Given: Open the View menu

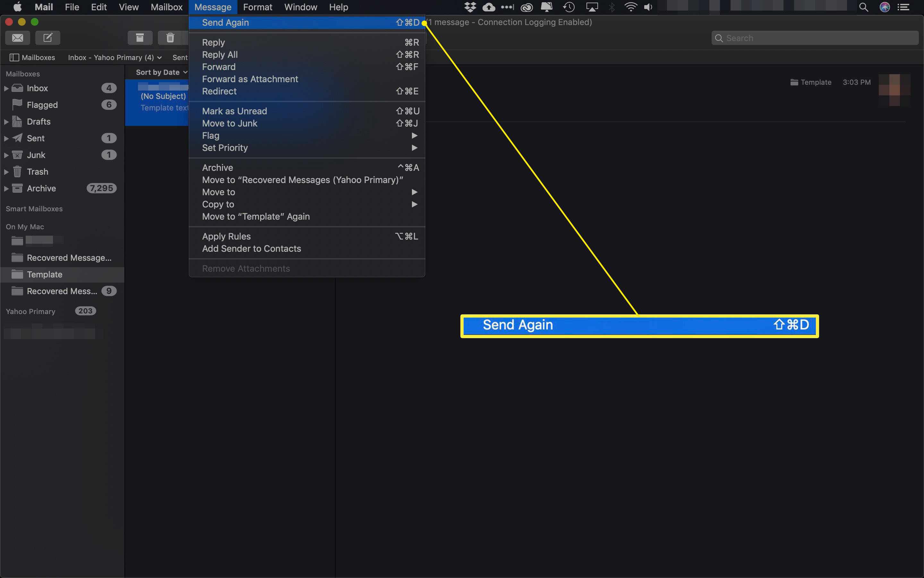Looking at the screenshot, I should [x=129, y=7].
